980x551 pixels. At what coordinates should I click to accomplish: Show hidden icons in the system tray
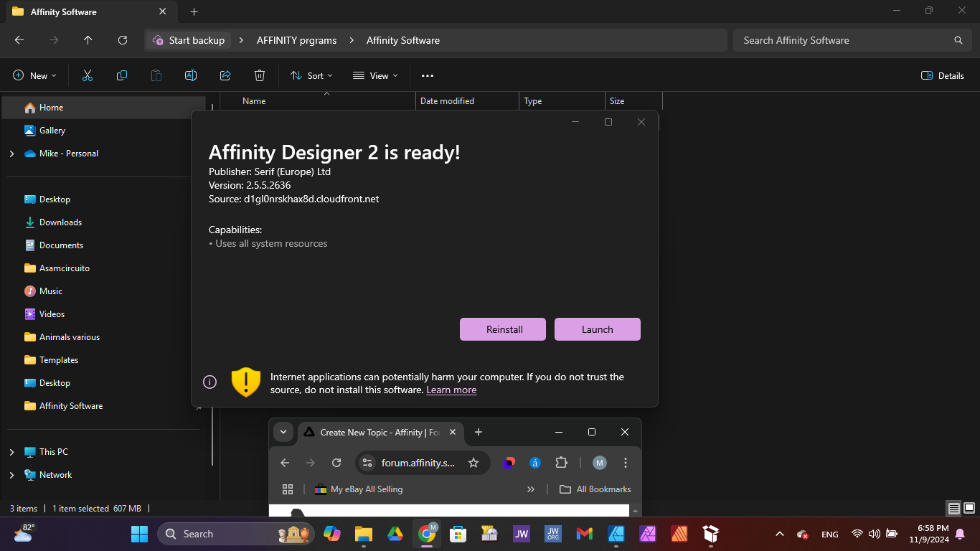tap(779, 534)
